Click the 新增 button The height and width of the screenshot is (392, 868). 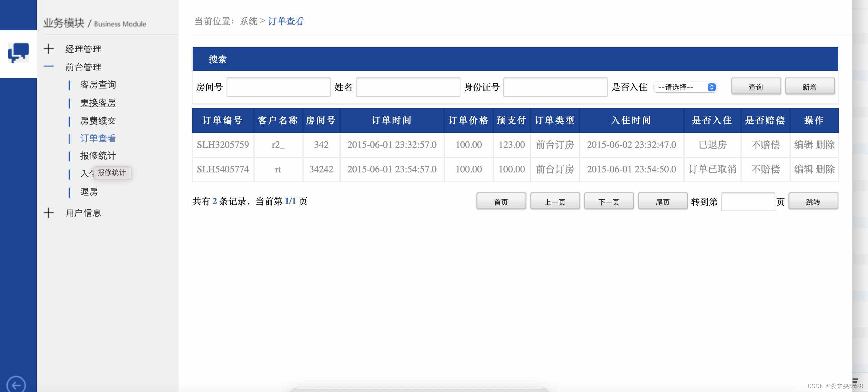(x=810, y=87)
